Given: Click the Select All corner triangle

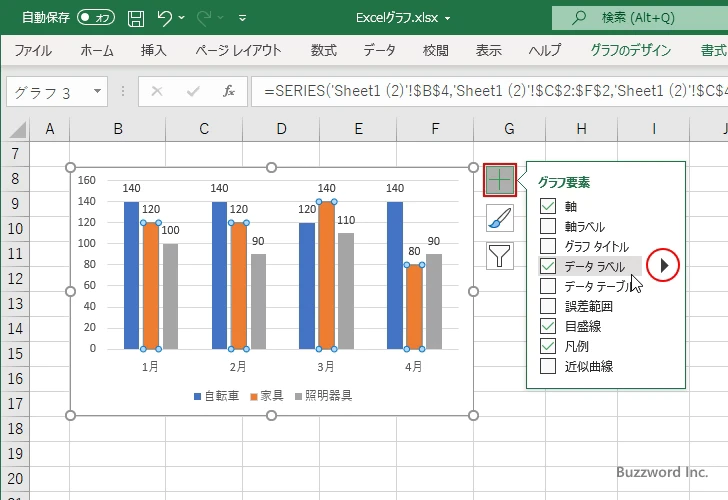Looking at the screenshot, I should click(16, 130).
